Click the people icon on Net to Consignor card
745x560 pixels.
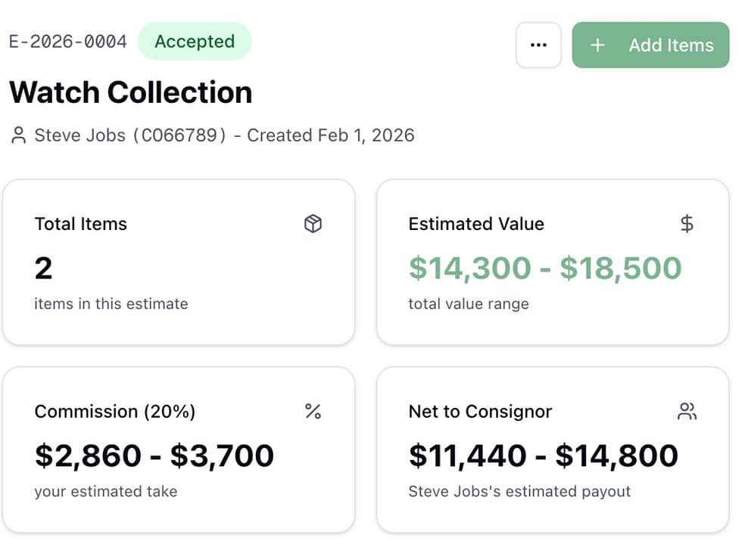tap(686, 411)
